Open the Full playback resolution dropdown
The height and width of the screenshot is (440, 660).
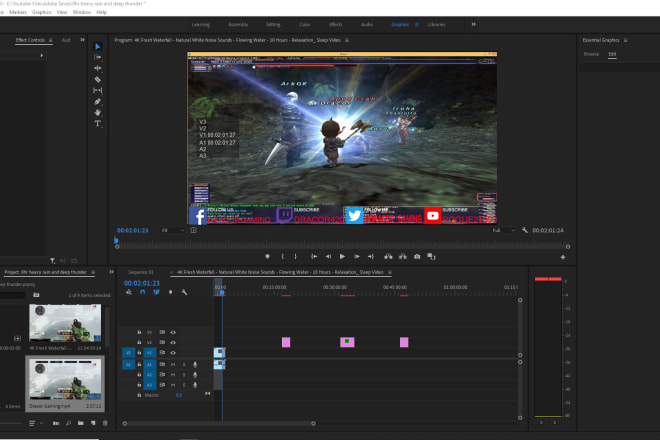click(503, 230)
